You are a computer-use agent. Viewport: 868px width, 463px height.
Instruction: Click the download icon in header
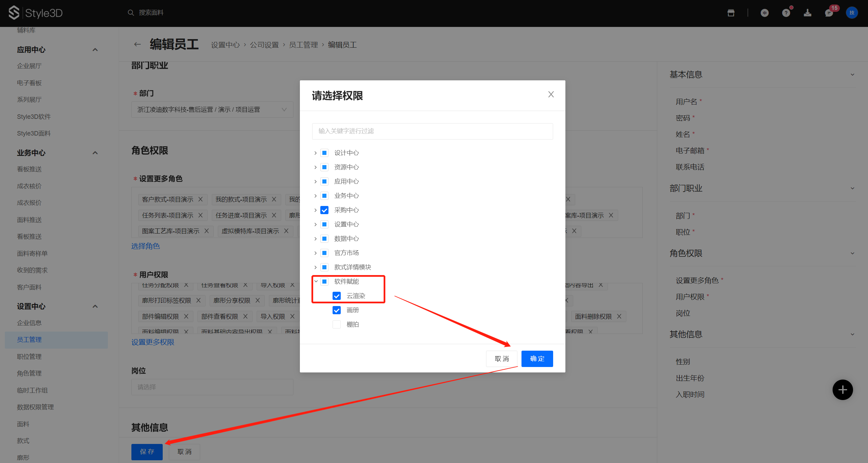click(x=807, y=13)
